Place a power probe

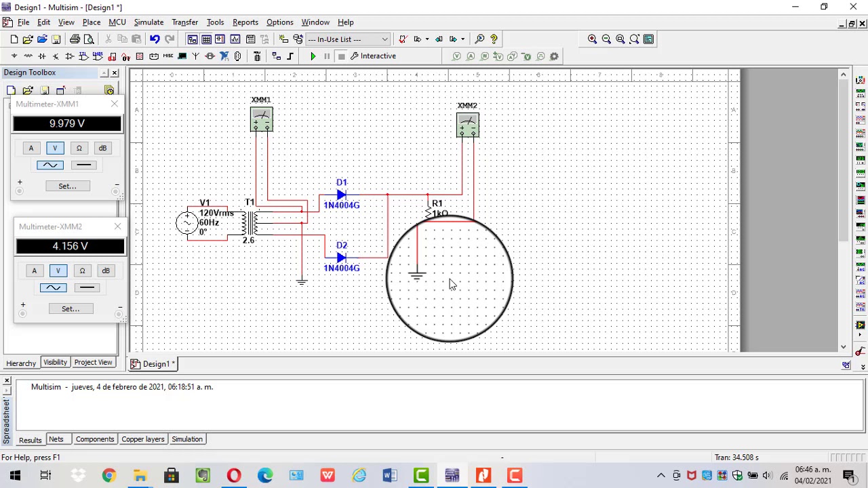[x=485, y=56]
